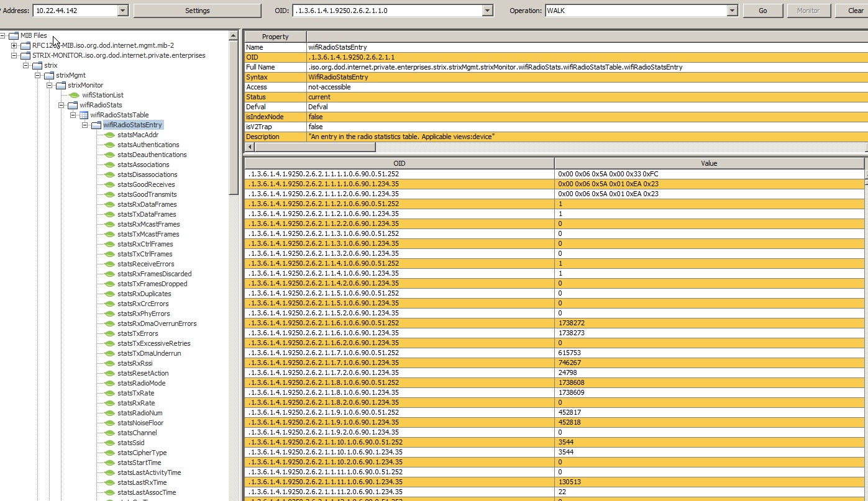Expand the RFC1213-MIB tree node

14,45
